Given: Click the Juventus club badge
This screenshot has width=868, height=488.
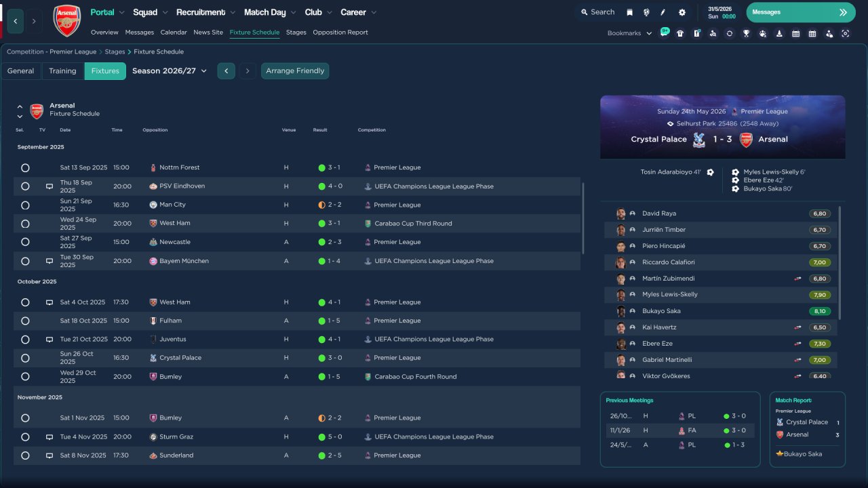Looking at the screenshot, I should [153, 339].
